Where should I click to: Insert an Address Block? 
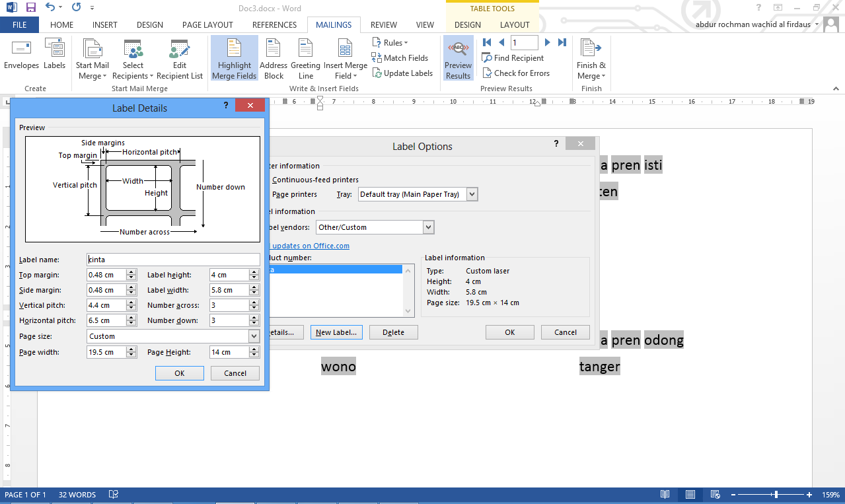(x=273, y=58)
